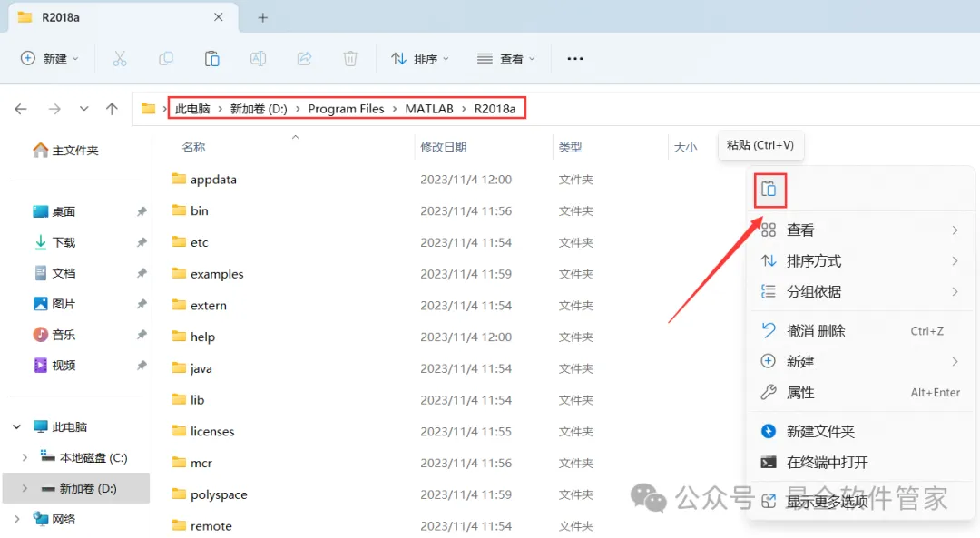Viewport: 980px width, 538px height.
Task: Click the Copy icon in toolbar
Action: (x=166, y=59)
